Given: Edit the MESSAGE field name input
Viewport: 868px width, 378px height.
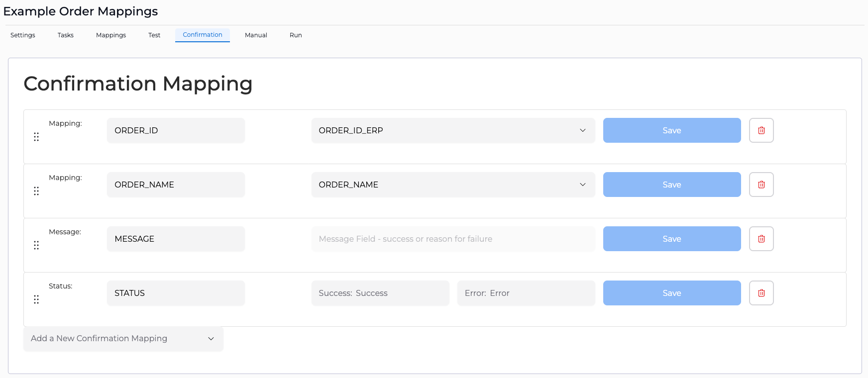Looking at the screenshot, I should [176, 239].
